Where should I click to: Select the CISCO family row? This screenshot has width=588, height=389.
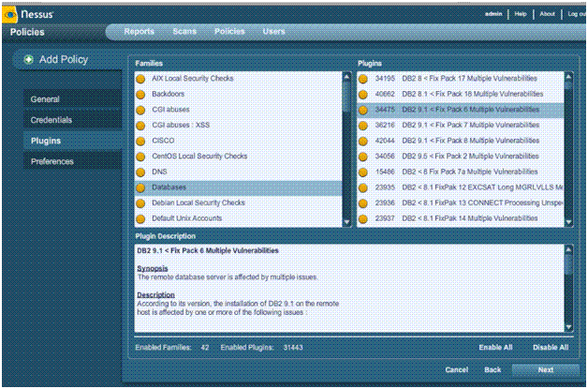click(x=239, y=141)
